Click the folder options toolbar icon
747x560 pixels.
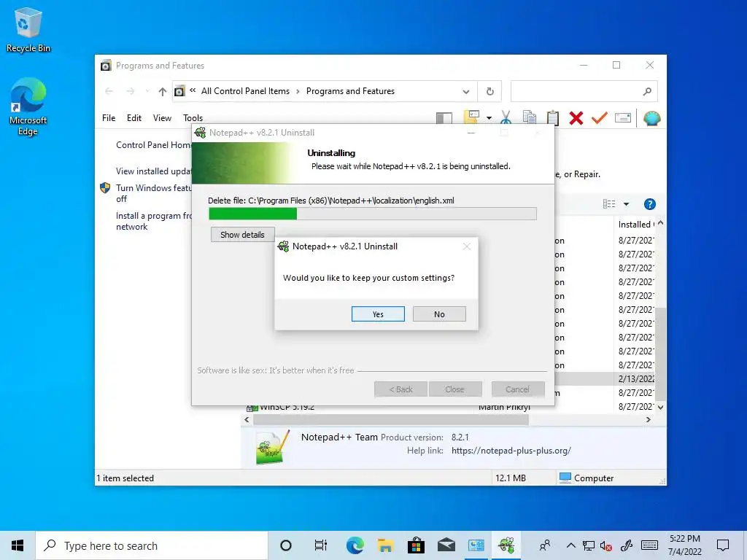click(x=471, y=117)
